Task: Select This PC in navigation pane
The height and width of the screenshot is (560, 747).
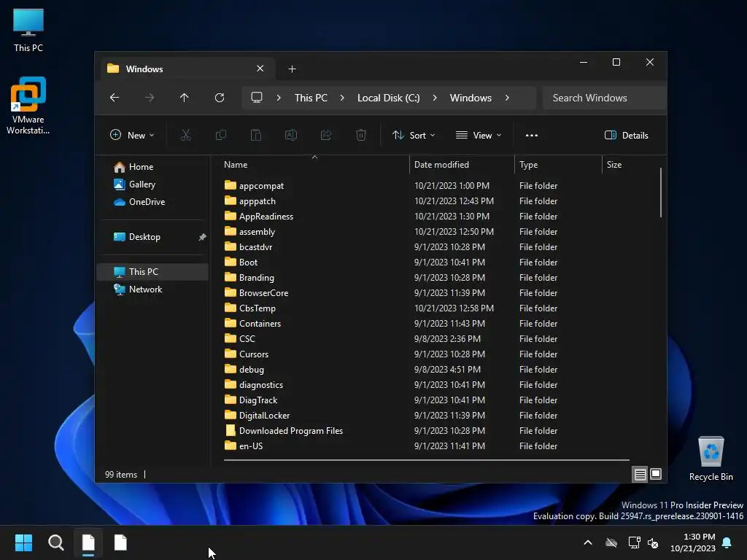Action: pyautogui.click(x=152, y=272)
